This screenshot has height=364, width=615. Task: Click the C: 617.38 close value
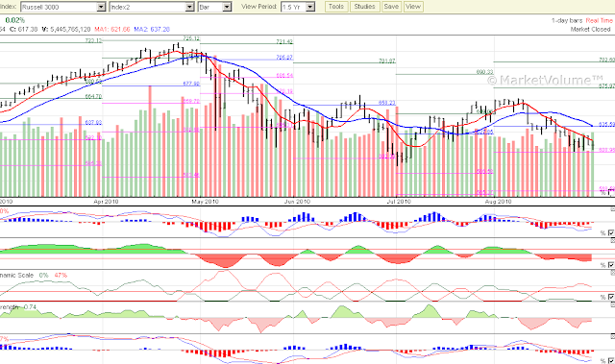pos(23,30)
